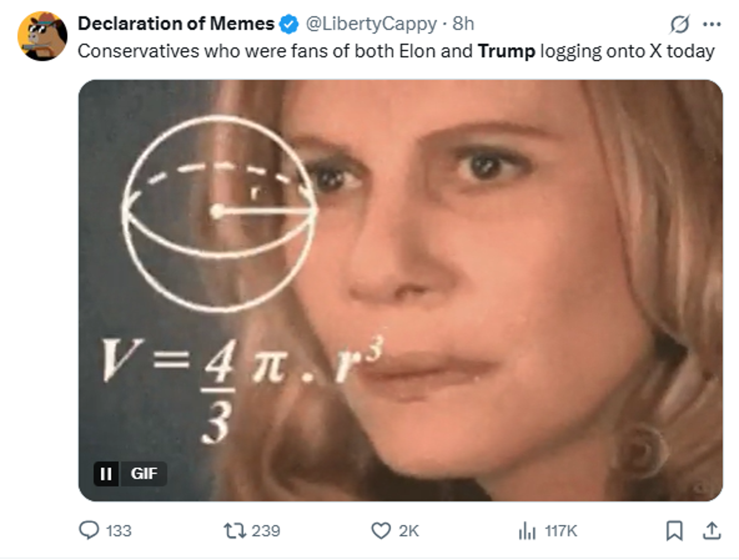
Task: Open the 133 replies count link
Action: coord(119,530)
